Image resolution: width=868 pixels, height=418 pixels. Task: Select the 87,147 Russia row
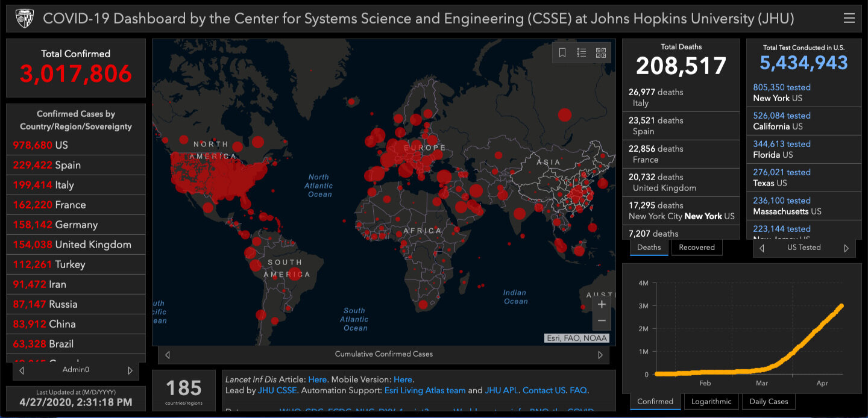[x=76, y=304]
